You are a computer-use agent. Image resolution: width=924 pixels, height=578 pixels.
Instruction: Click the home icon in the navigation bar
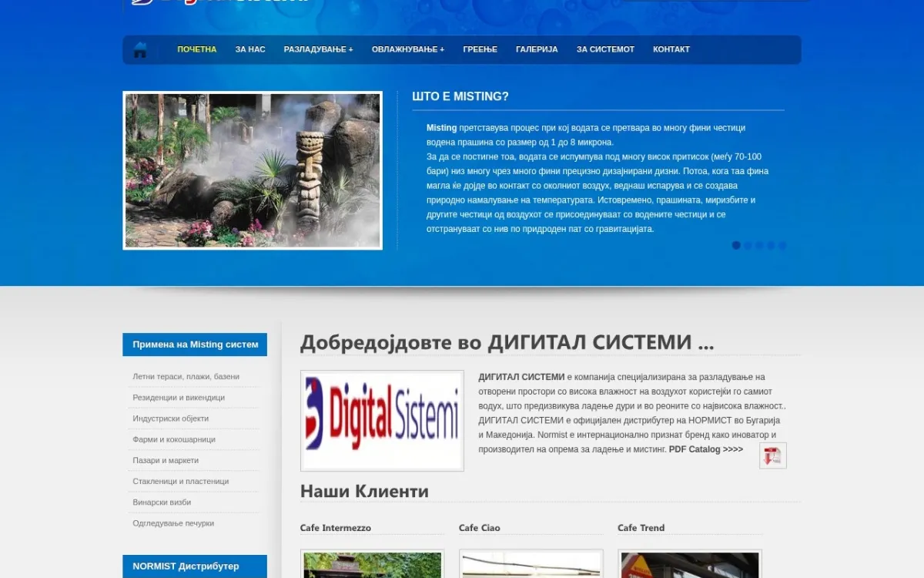pyautogui.click(x=139, y=50)
